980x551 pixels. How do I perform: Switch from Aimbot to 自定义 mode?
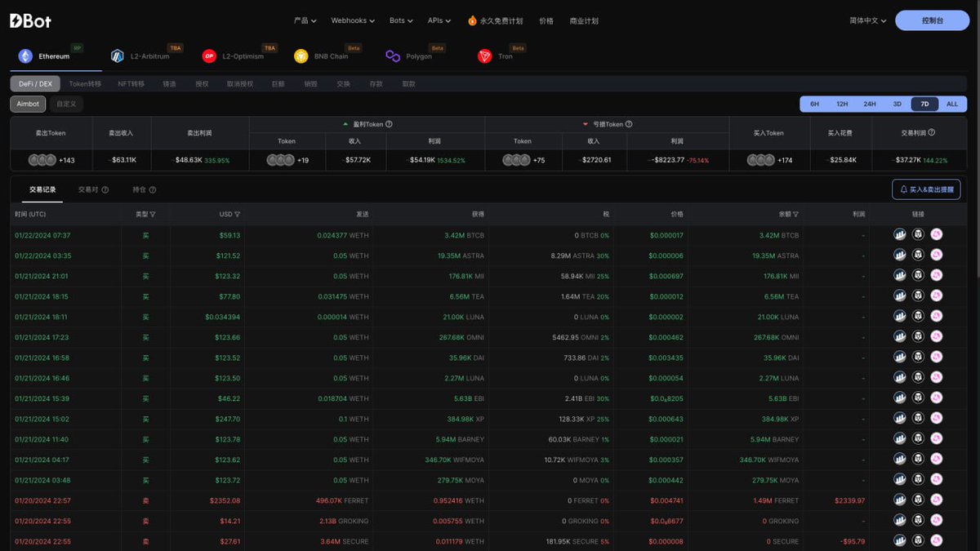tap(66, 104)
